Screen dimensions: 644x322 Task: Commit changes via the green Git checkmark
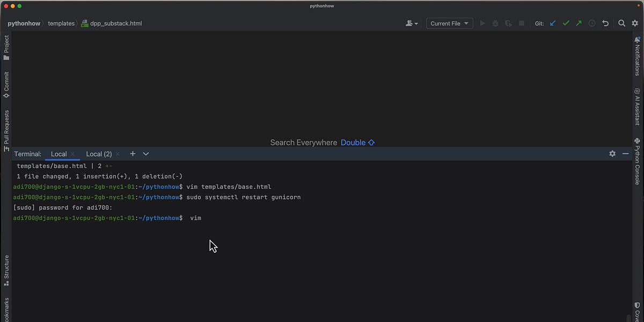pyautogui.click(x=566, y=23)
